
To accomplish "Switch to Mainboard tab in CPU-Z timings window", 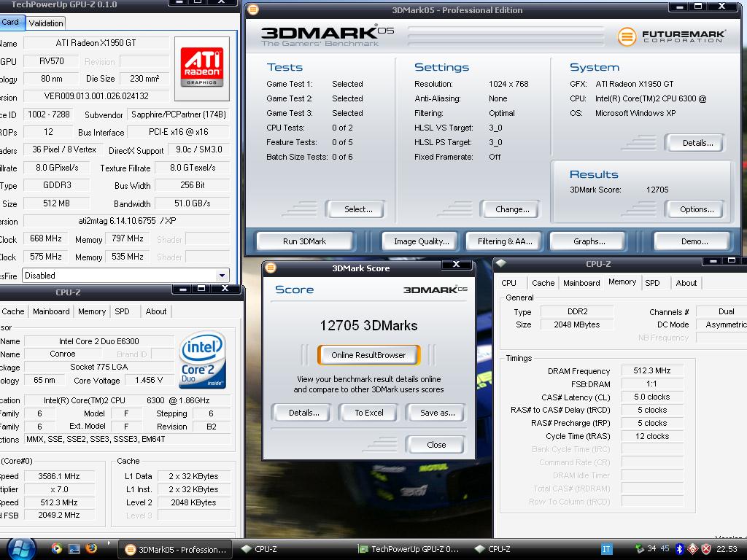I will tap(581, 283).
